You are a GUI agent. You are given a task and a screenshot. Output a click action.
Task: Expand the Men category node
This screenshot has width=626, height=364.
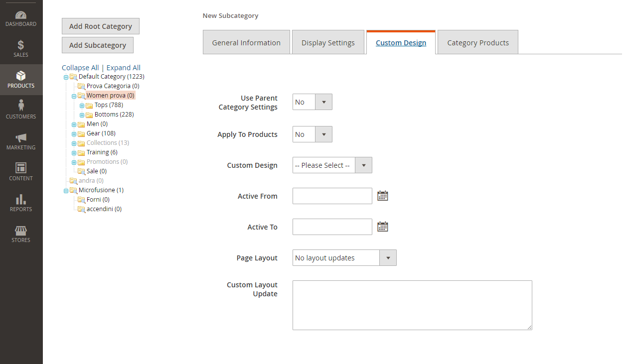point(74,123)
